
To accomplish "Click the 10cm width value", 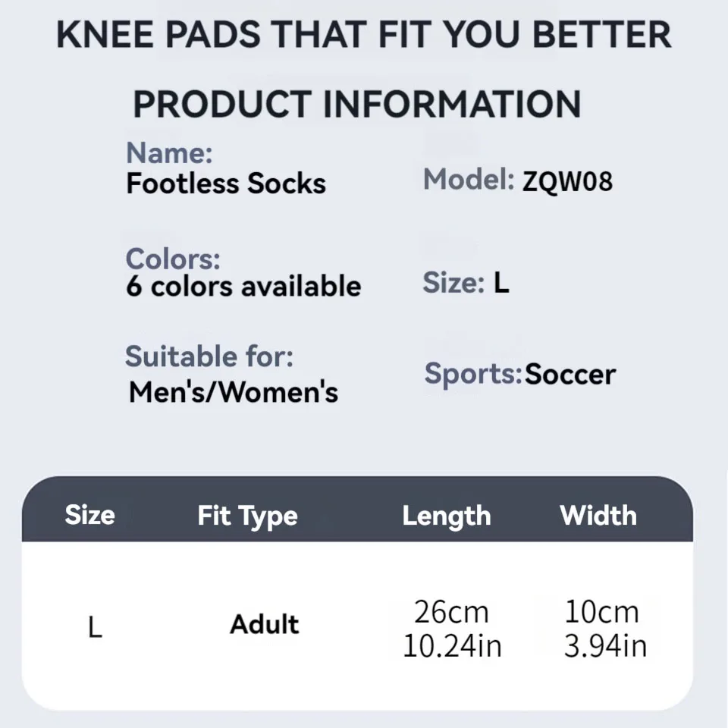I will point(602,611).
